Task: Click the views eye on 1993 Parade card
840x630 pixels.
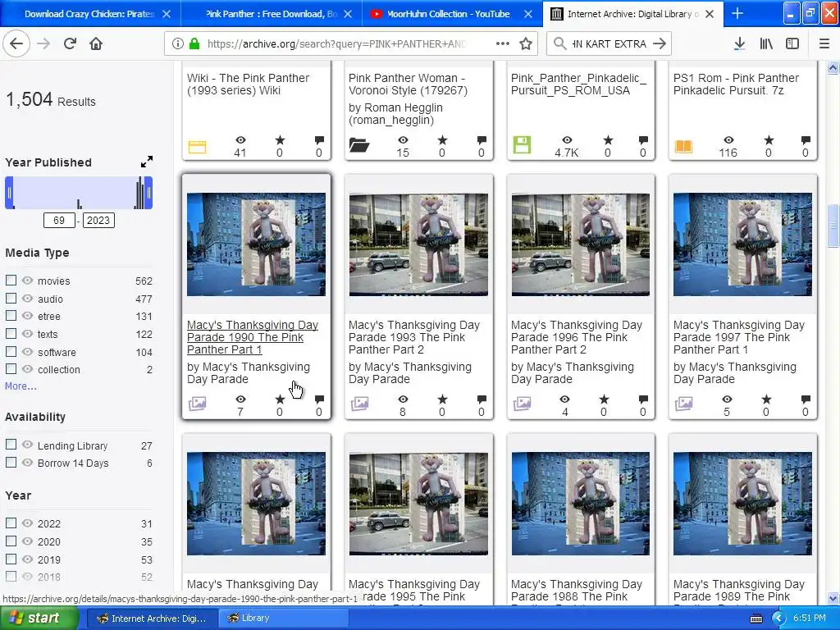Action: [x=403, y=399]
